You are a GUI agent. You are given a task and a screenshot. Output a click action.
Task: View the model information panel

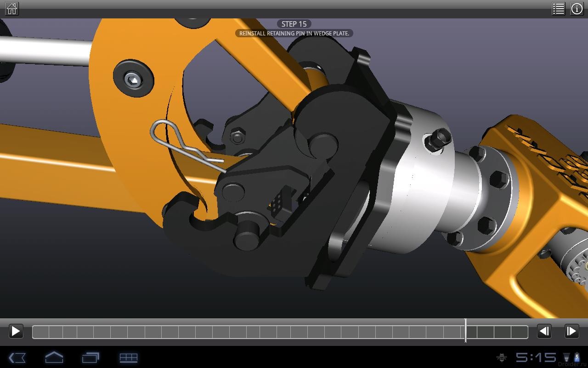[x=577, y=8]
